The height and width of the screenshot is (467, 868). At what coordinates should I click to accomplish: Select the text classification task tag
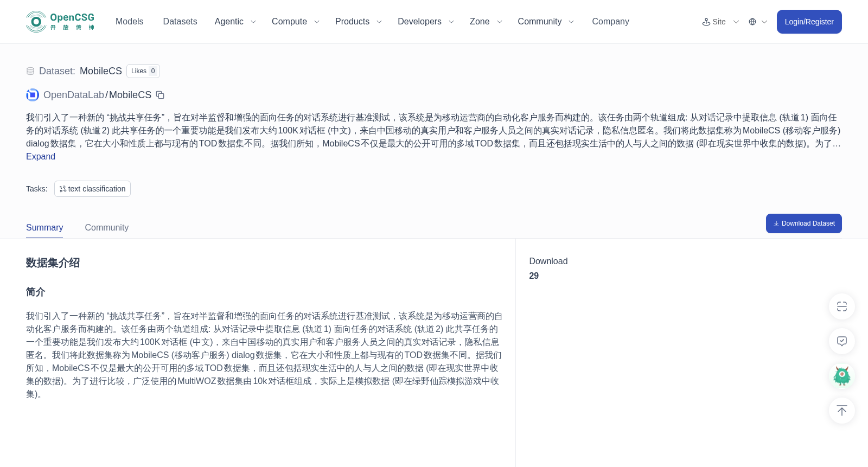[92, 189]
